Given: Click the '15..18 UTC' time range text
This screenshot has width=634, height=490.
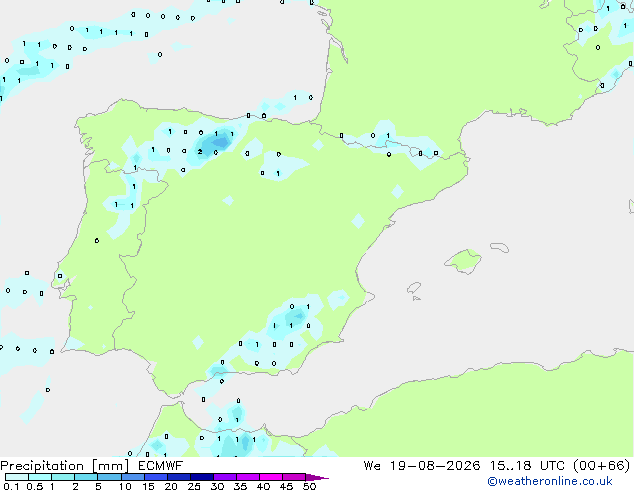Looking at the screenshot, I should tap(527, 465).
